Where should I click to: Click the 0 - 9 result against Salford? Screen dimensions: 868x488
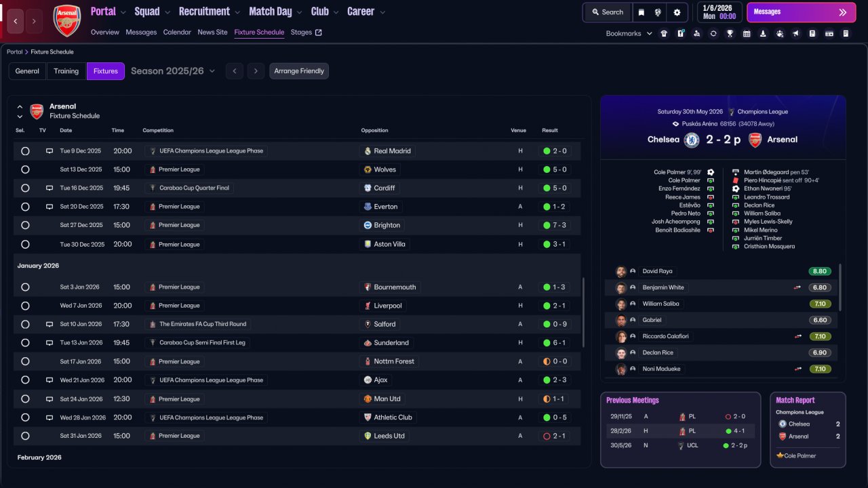(555, 325)
